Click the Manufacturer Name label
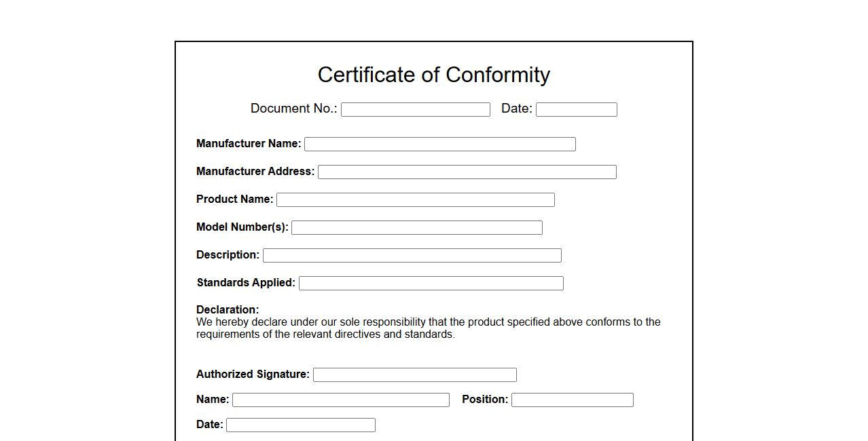The height and width of the screenshot is (441, 868). coord(249,144)
